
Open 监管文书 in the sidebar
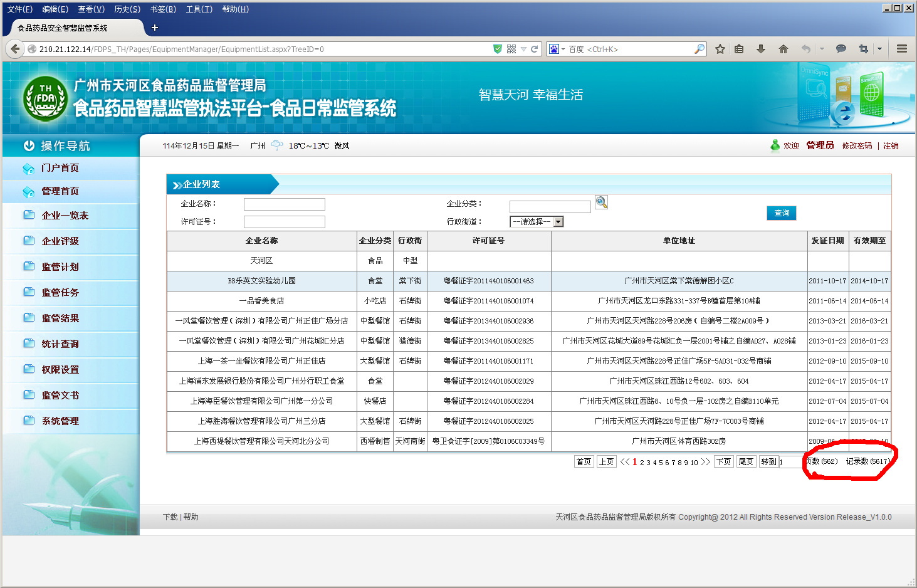(x=60, y=396)
